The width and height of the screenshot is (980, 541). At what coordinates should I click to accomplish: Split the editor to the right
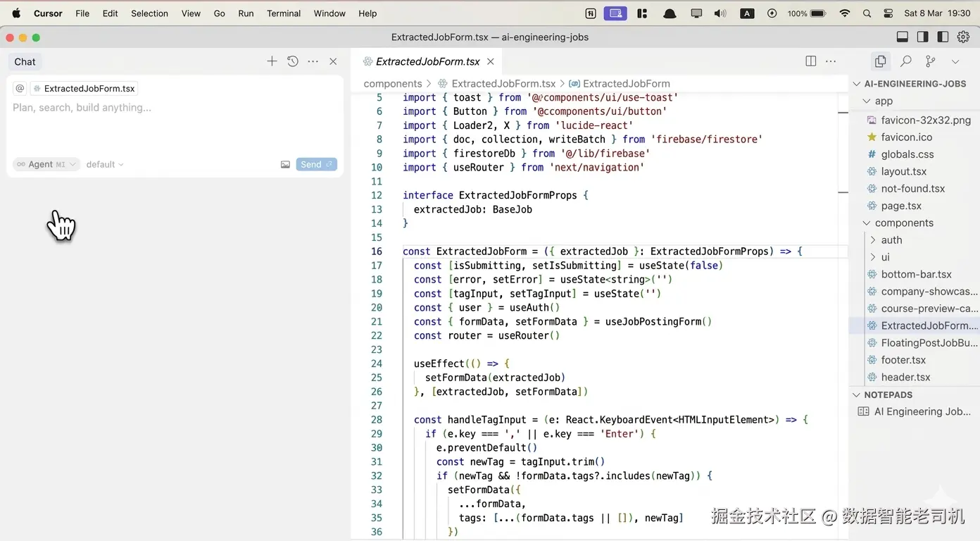(x=811, y=61)
